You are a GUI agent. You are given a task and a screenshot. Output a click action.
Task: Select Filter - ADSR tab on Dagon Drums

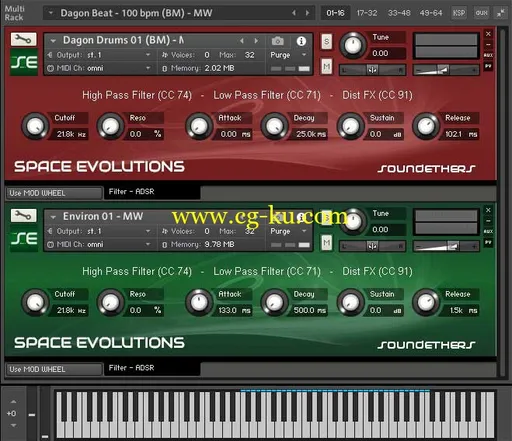click(x=152, y=192)
